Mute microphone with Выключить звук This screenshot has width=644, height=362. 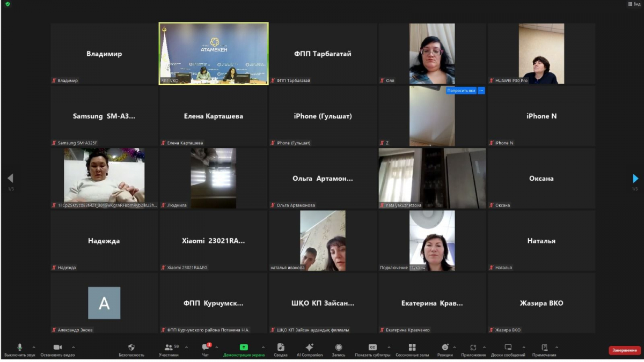20,350
